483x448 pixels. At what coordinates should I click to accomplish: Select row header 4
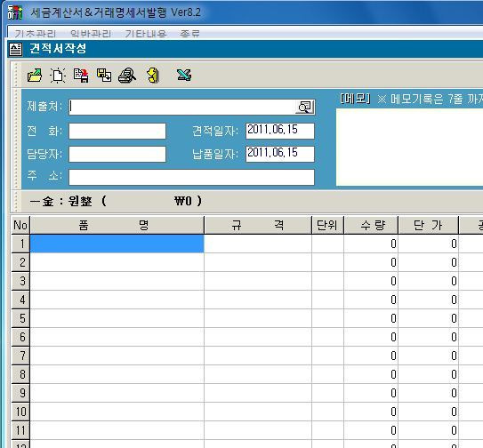click(x=20, y=300)
